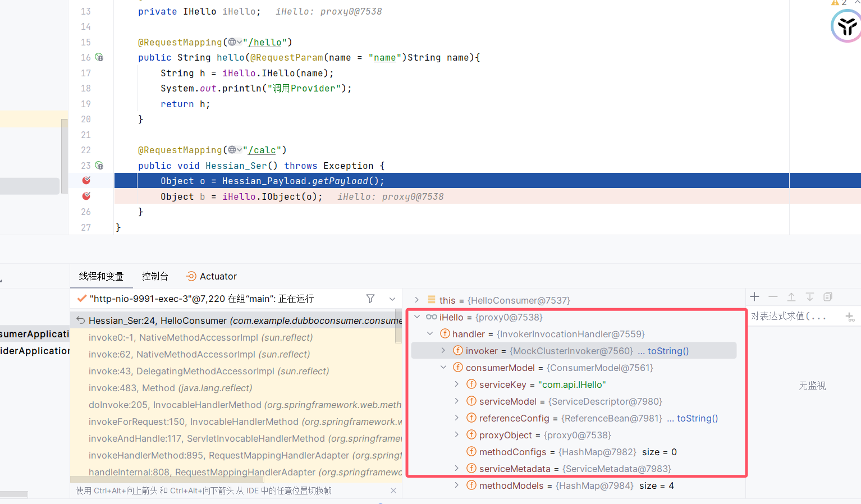The image size is (861, 504).
Task: Click the frames list horizontal scrollbar
Action: (167, 480)
